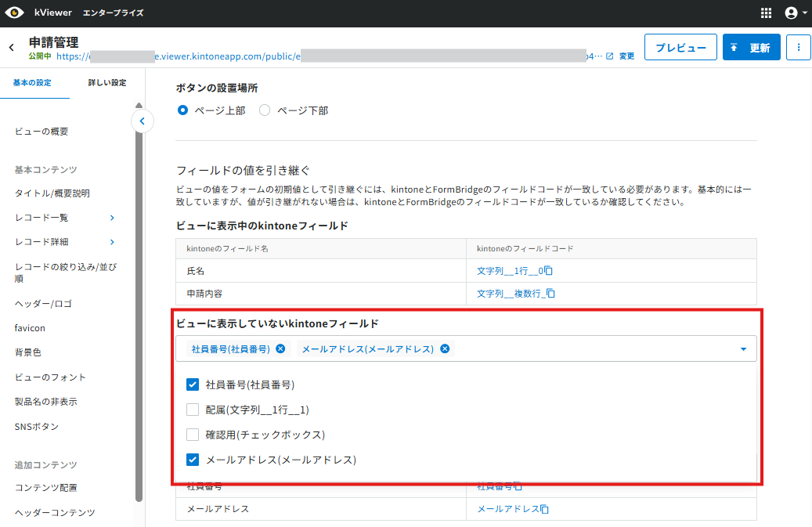Image resolution: width=812 pixels, height=527 pixels.
Task: Copy field code 文字列__複数行_
Action: [x=550, y=294]
